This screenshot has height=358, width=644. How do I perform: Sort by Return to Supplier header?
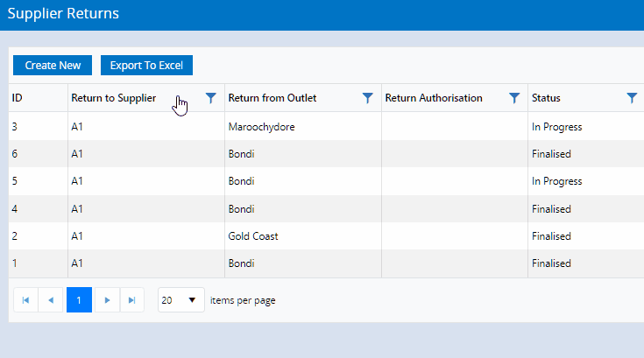click(114, 98)
